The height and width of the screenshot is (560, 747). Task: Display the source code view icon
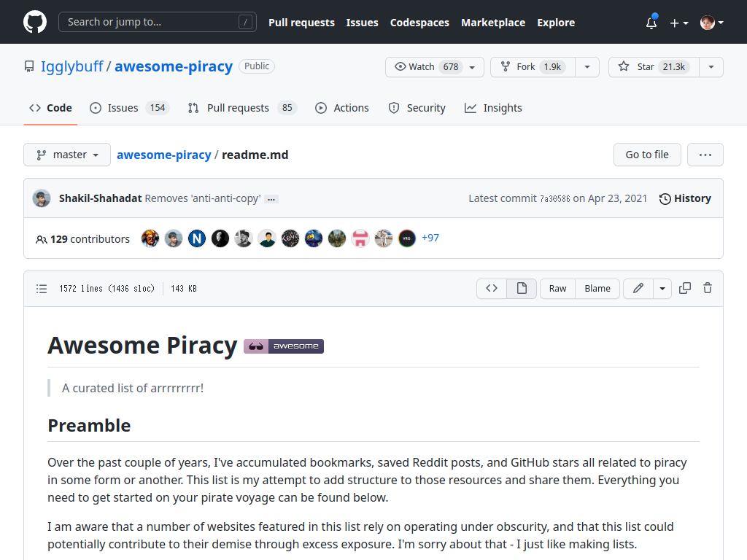[492, 288]
